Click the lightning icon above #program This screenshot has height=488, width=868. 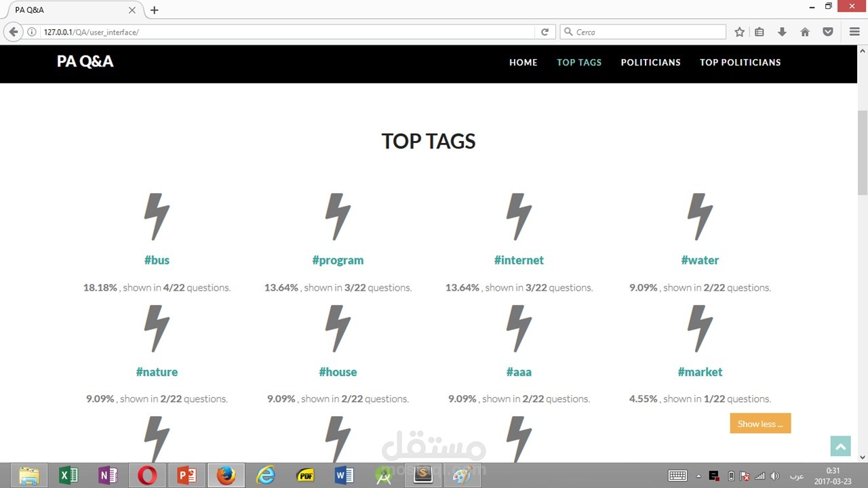(338, 217)
